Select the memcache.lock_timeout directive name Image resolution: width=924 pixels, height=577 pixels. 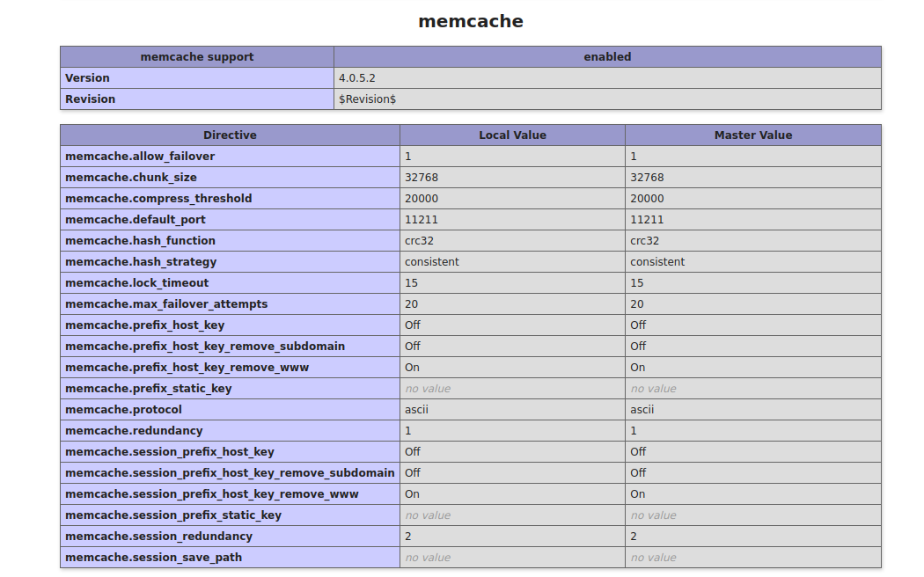(x=137, y=283)
